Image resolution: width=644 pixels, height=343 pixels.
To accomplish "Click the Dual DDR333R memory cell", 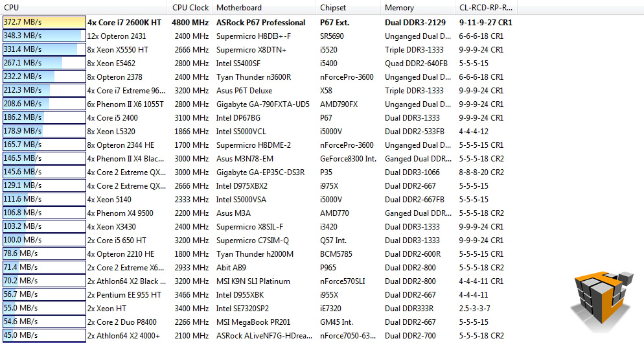I will 409,309.
